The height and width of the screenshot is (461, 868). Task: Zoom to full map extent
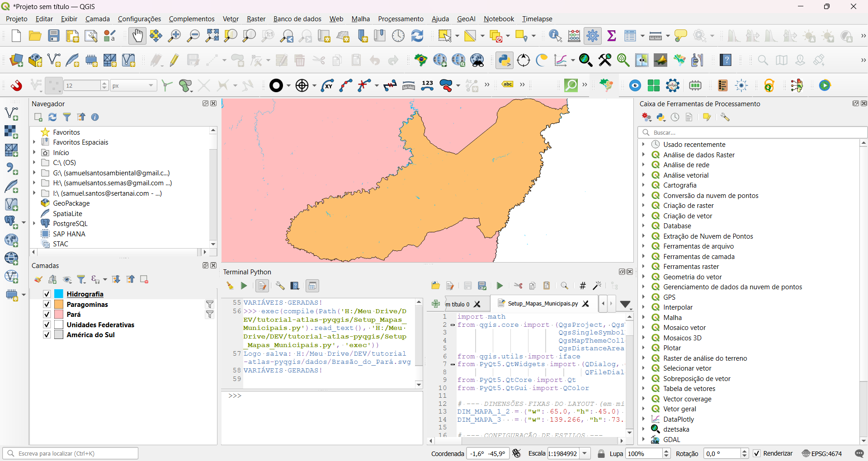click(212, 36)
